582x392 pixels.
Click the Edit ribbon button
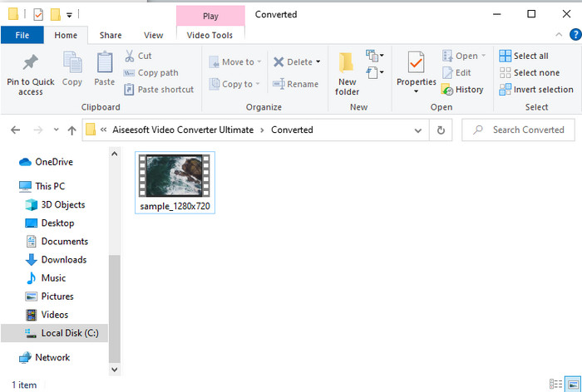tap(456, 73)
